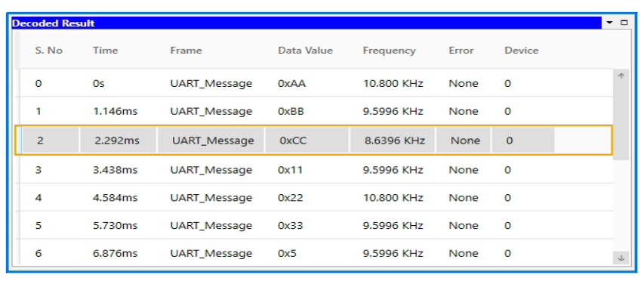
Task: Select the row at time 1.146ms
Action: [316, 111]
